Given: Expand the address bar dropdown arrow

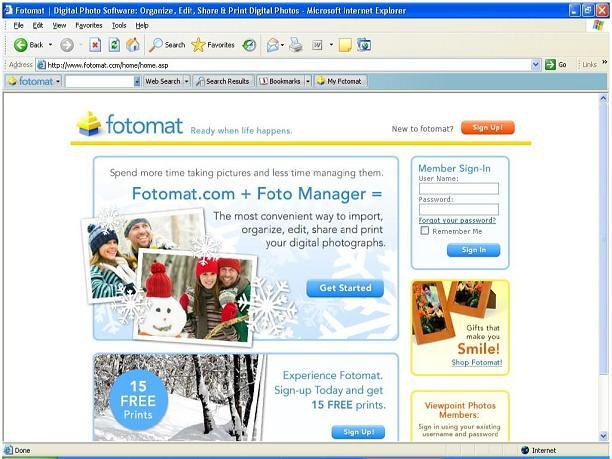Looking at the screenshot, I should [x=536, y=65].
